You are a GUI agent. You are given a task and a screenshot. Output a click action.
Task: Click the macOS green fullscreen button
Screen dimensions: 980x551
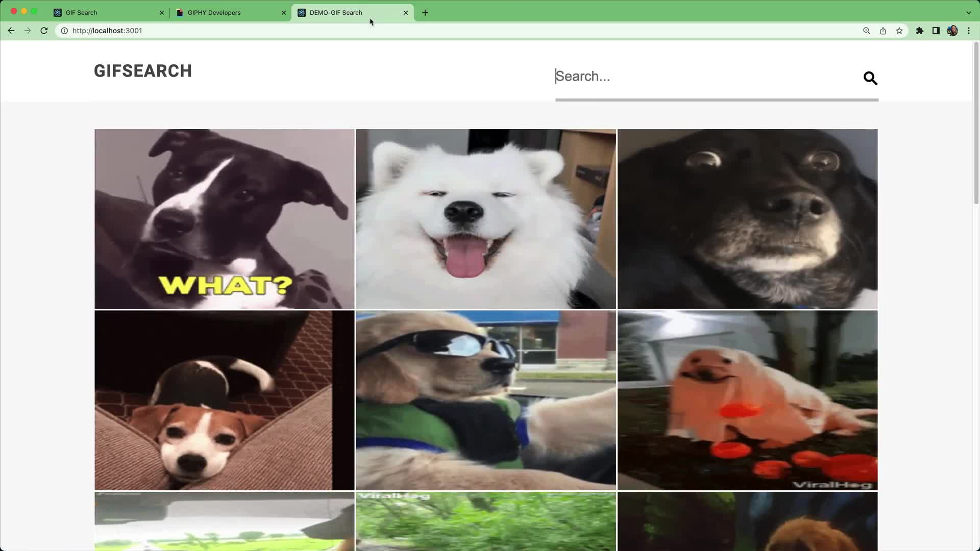point(34,11)
